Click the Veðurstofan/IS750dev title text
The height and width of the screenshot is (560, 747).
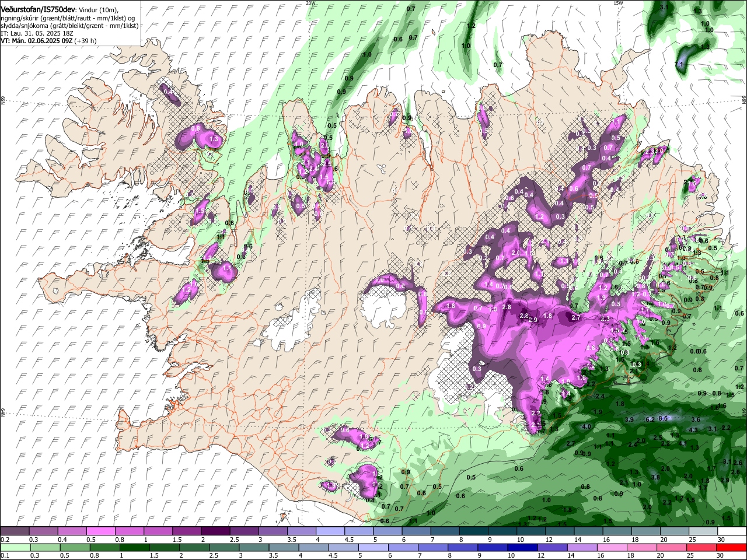[x=37, y=9]
